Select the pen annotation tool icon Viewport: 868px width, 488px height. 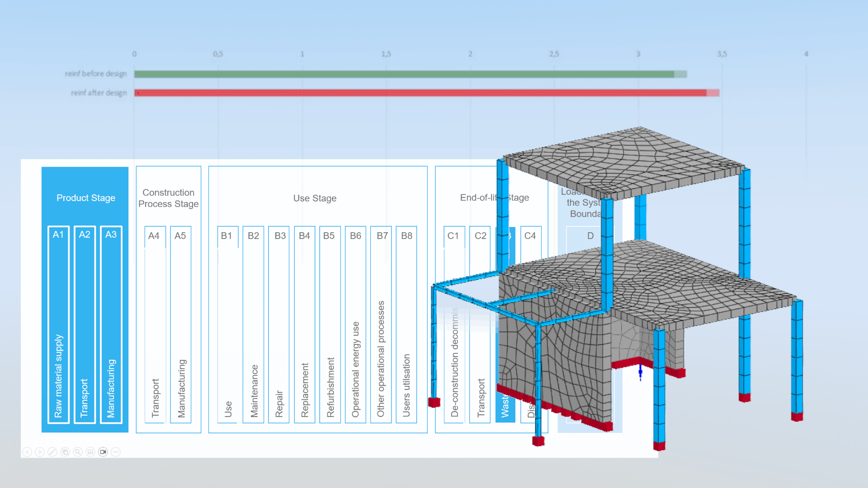pyautogui.click(x=52, y=451)
